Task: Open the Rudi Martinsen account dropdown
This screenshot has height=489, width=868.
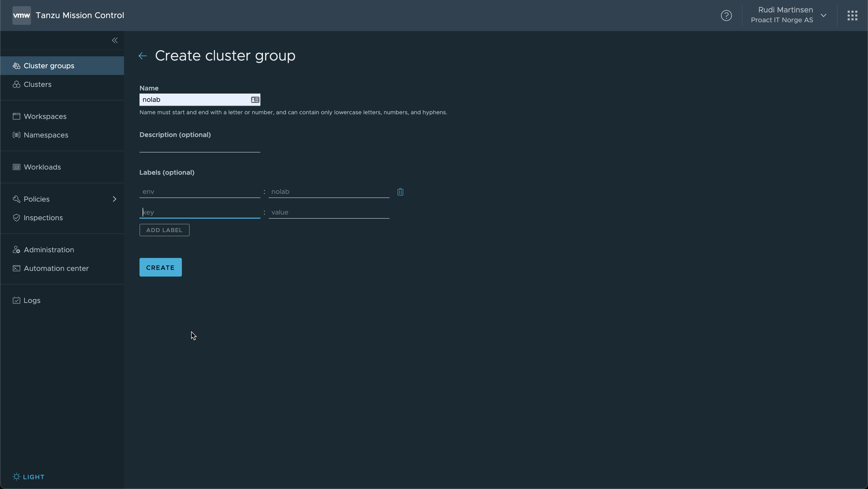Action: 788,15
